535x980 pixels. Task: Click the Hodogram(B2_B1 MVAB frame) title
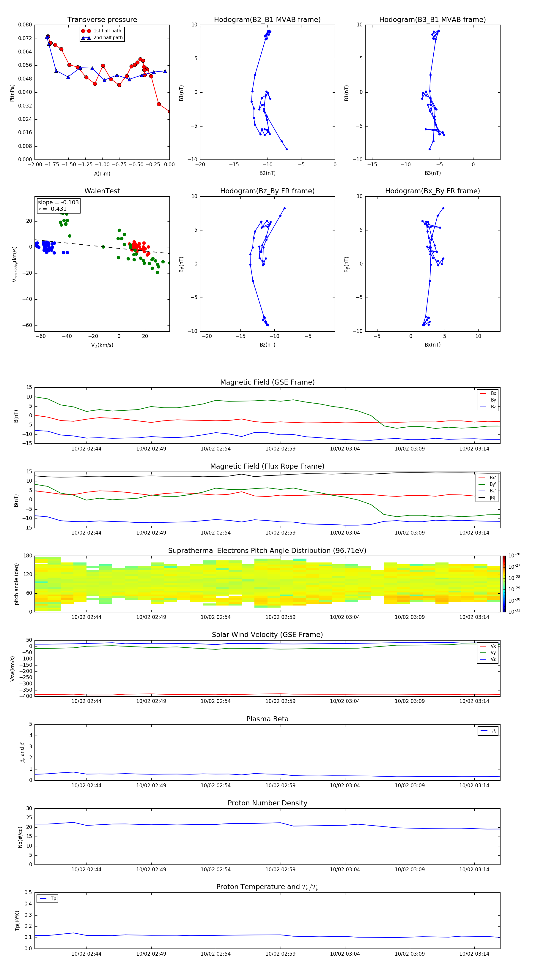pyautogui.click(x=267, y=19)
